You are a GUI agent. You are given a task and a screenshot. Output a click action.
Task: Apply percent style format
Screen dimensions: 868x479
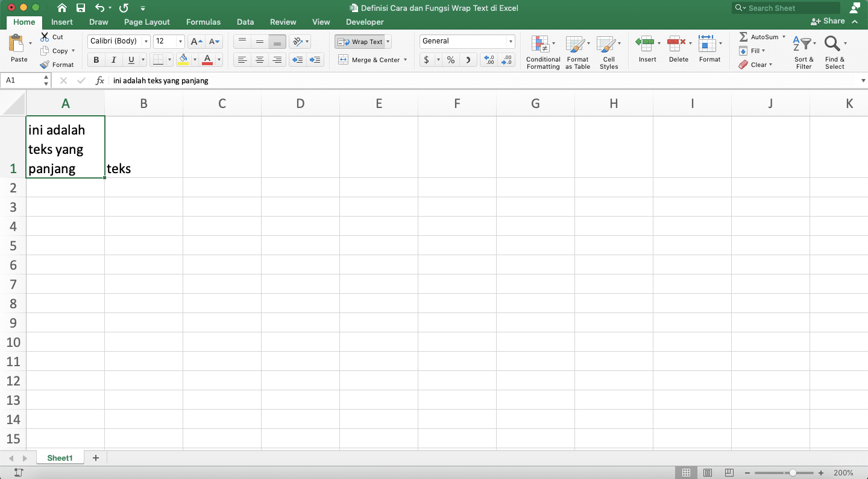coord(450,60)
